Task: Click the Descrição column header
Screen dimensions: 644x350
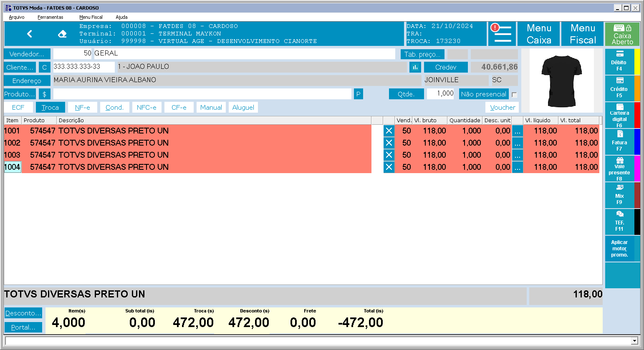Action: [214, 120]
